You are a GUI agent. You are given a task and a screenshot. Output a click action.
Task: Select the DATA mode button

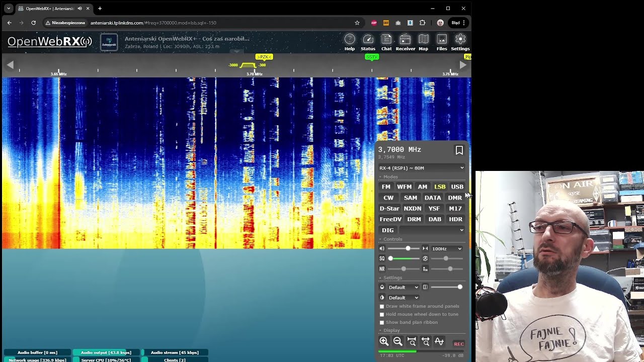coord(433,198)
